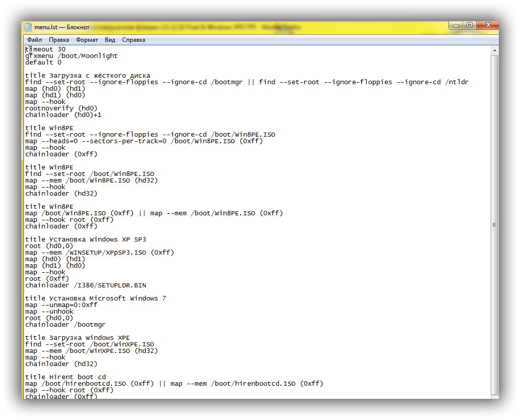Click the line 'map --unhook'

(x=49, y=312)
